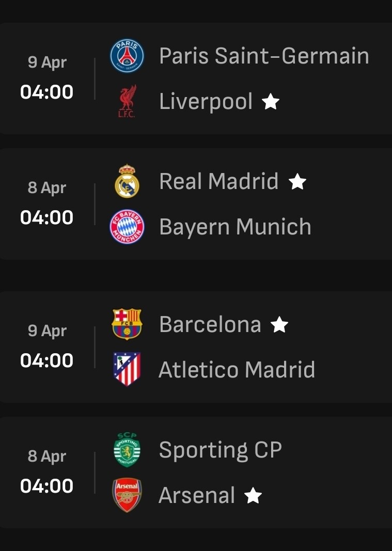The width and height of the screenshot is (392, 551).
Task: Toggle the star next to Arsenal
Action: coord(253,495)
